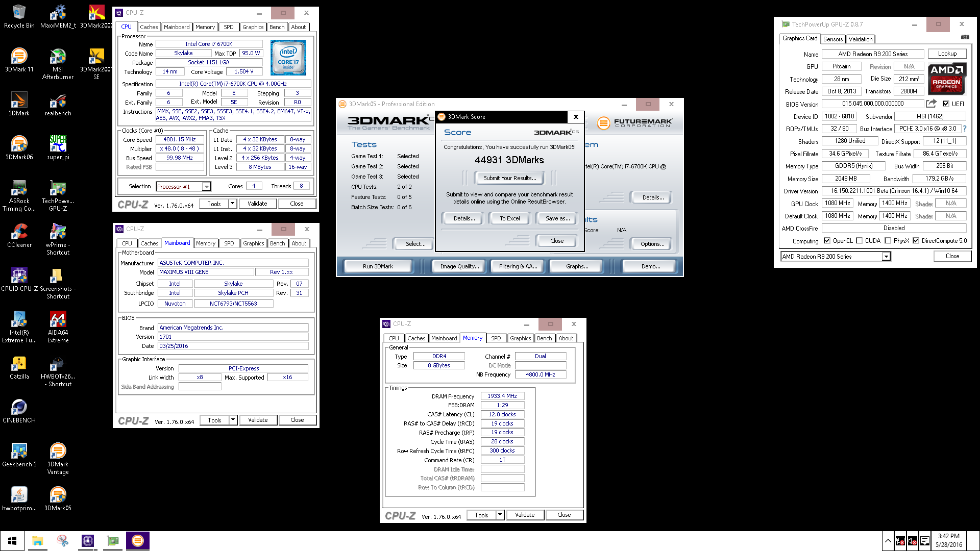Open AMD Radeon R9 200 Series GPU dropdown
This screenshot has height=551, width=980.
pos(887,257)
